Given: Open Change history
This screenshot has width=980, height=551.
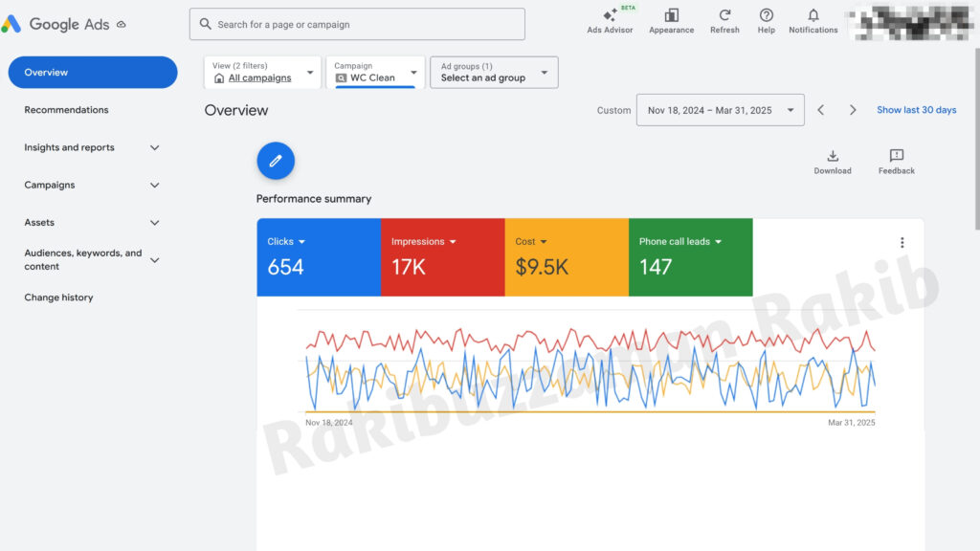Looking at the screenshot, I should click(58, 298).
